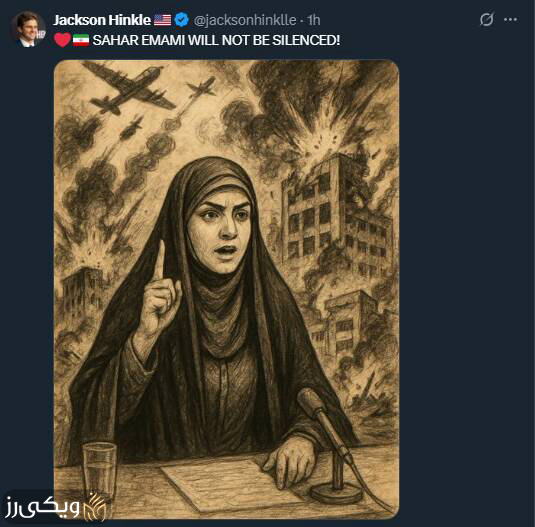Click the golden watermark logo emblem

coord(96,508)
